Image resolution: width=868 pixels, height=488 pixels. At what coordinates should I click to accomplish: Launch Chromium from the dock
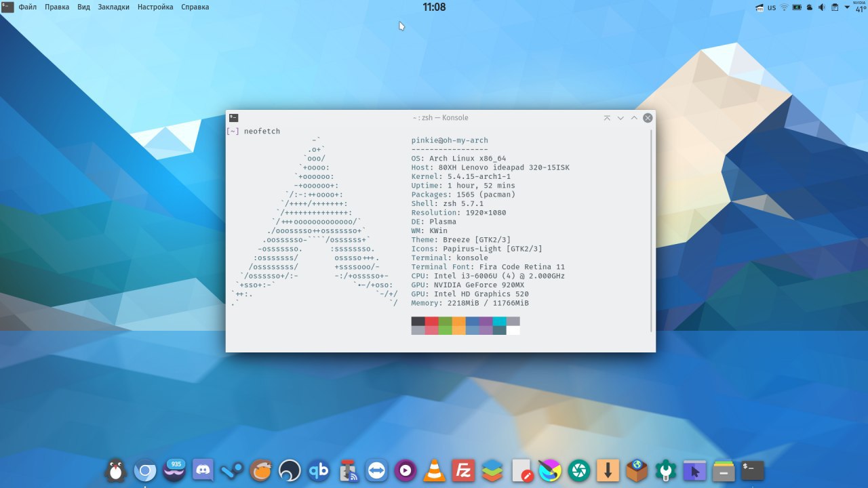145,470
